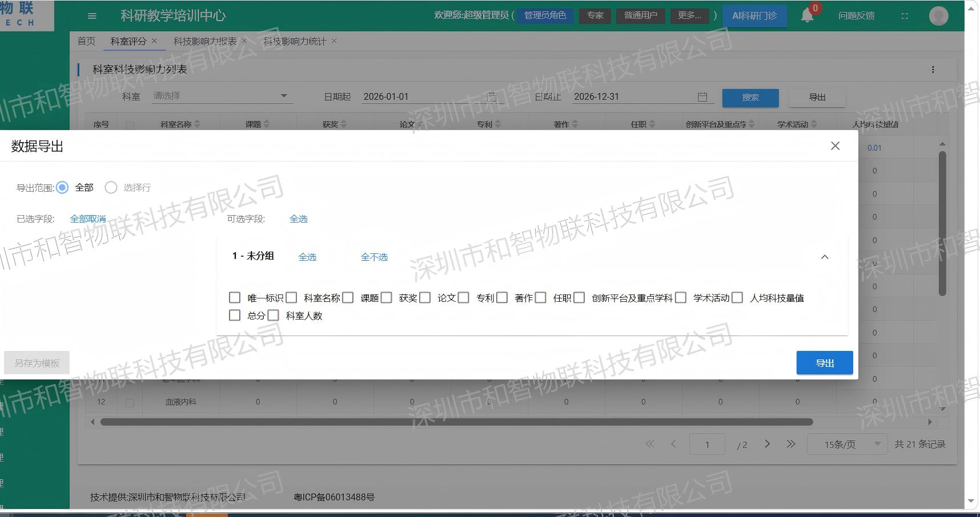
Task: Switch to the 首页 tab
Action: point(86,41)
